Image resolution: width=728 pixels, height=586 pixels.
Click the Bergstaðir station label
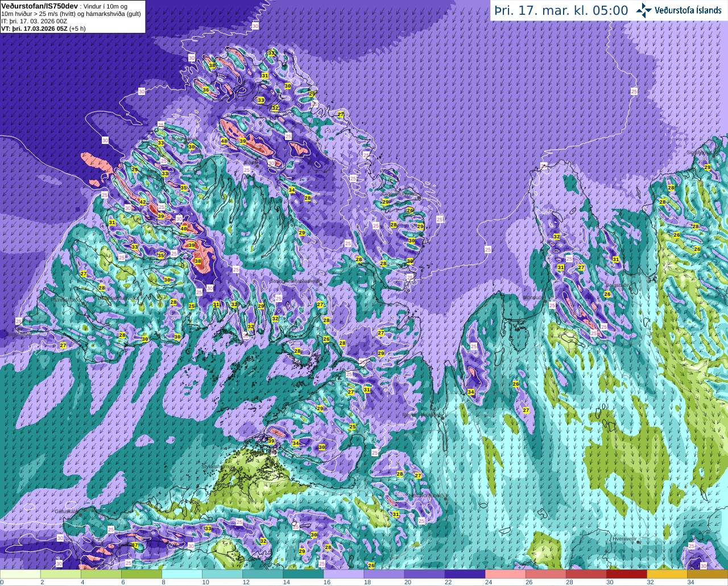617,285
